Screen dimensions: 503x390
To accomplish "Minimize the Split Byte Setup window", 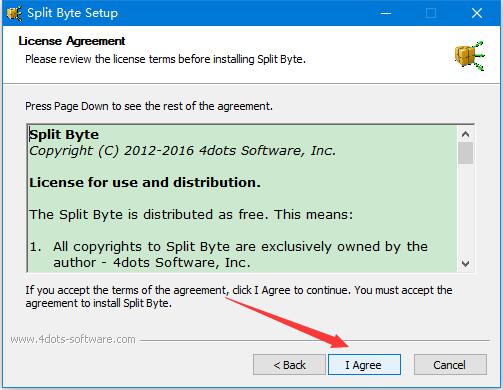I will point(386,13).
